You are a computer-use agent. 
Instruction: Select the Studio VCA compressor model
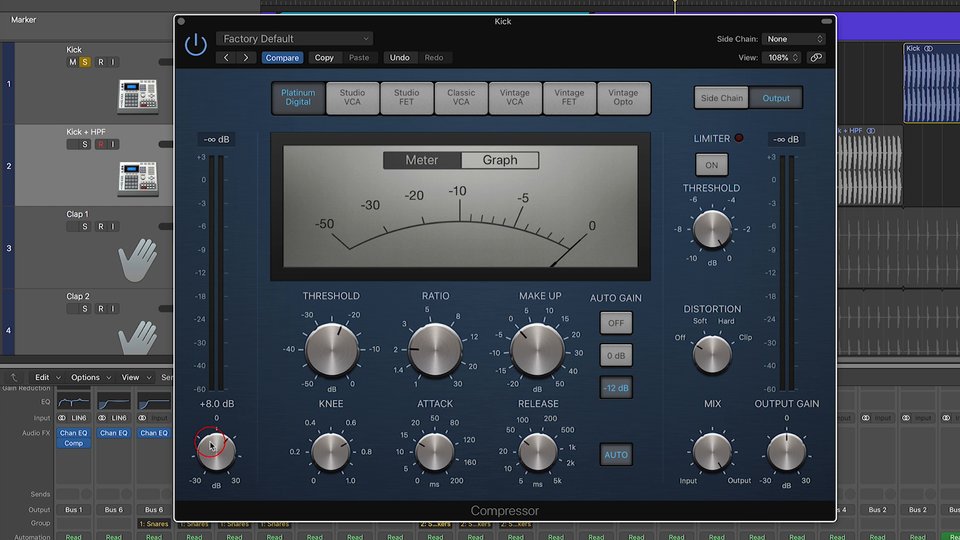point(352,98)
